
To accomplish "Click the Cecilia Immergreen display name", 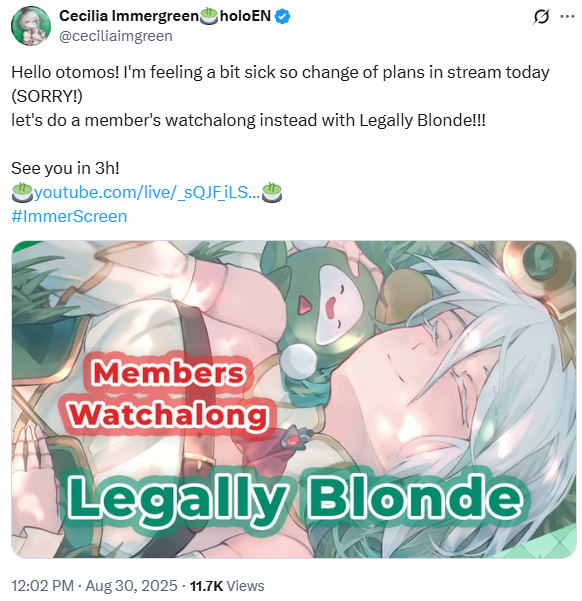I will pyautogui.click(x=129, y=16).
